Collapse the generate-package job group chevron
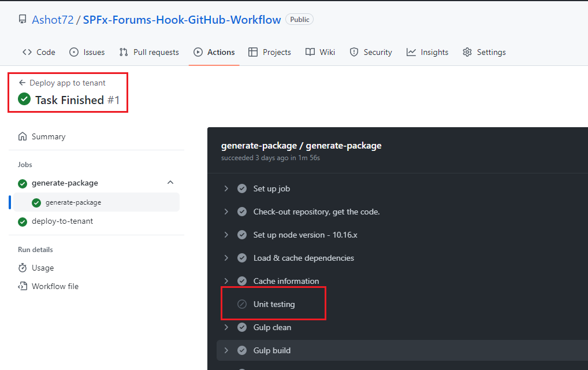Screen dimensions: 588x370 [170, 183]
